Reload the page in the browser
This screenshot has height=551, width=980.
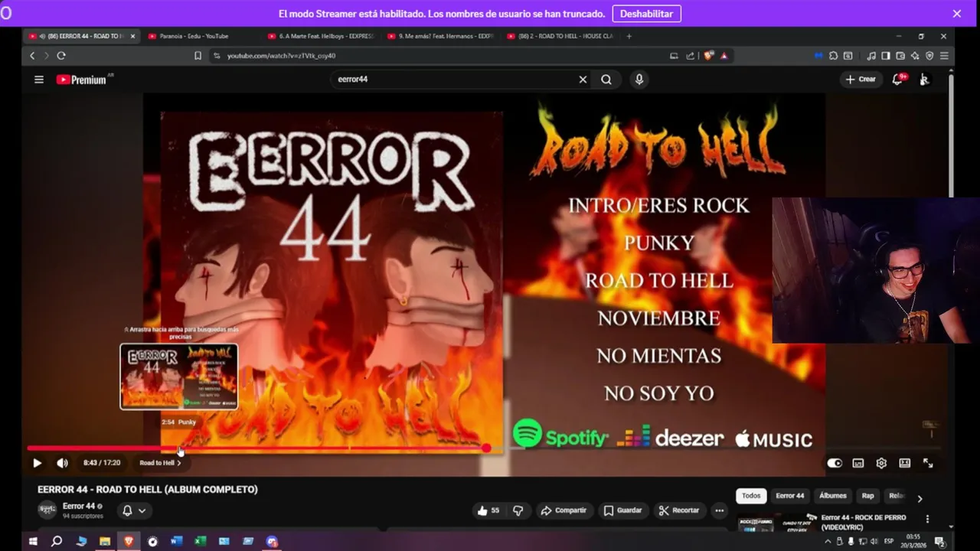(61, 56)
